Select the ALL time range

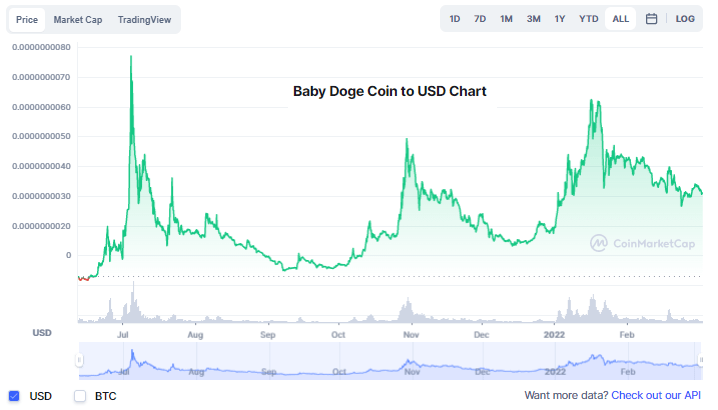click(x=621, y=19)
